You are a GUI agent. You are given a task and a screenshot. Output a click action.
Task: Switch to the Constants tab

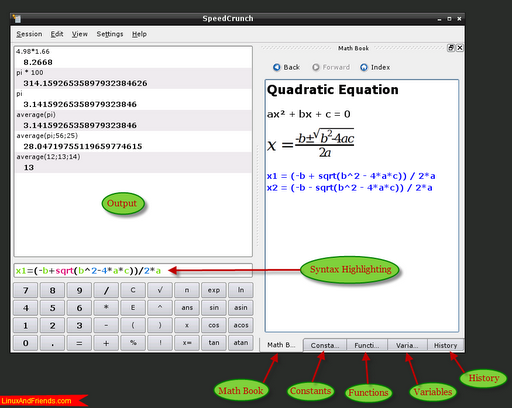click(x=325, y=345)
